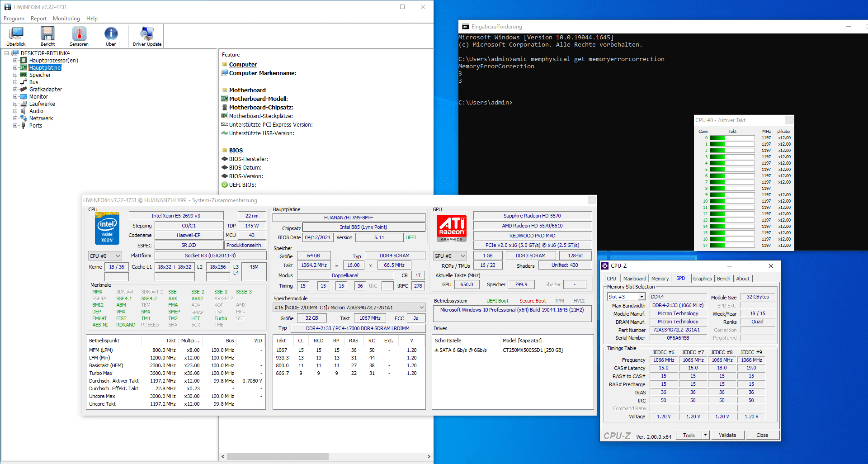
Task: Click the HWiNFO64 title bar icon
Action: coord(8,7)
